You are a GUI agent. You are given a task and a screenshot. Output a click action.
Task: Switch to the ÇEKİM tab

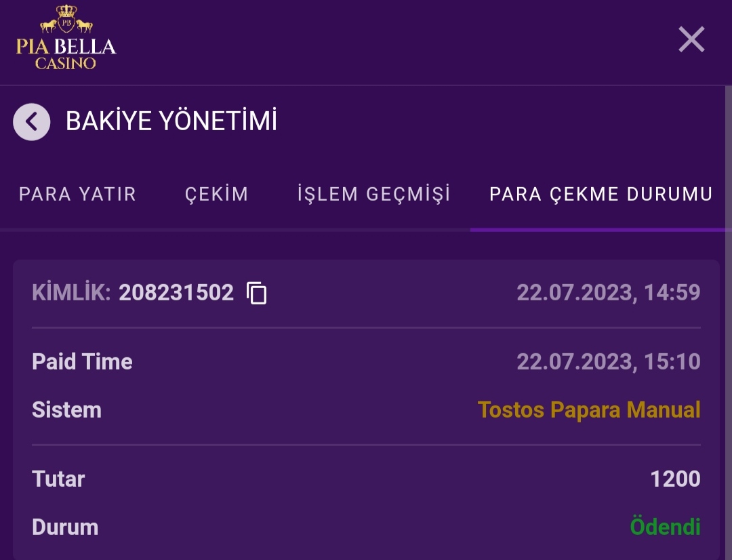coord(216,195)
